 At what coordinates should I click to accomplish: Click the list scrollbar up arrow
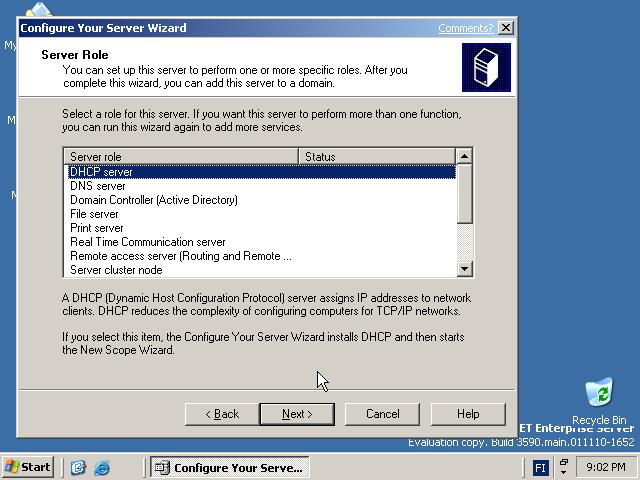tap(464, 156)
